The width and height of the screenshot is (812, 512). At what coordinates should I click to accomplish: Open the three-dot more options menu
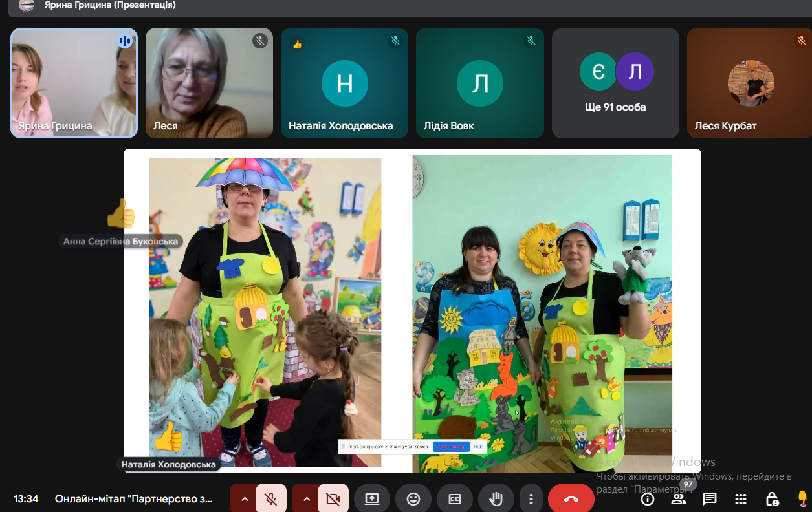pos(531,498)
